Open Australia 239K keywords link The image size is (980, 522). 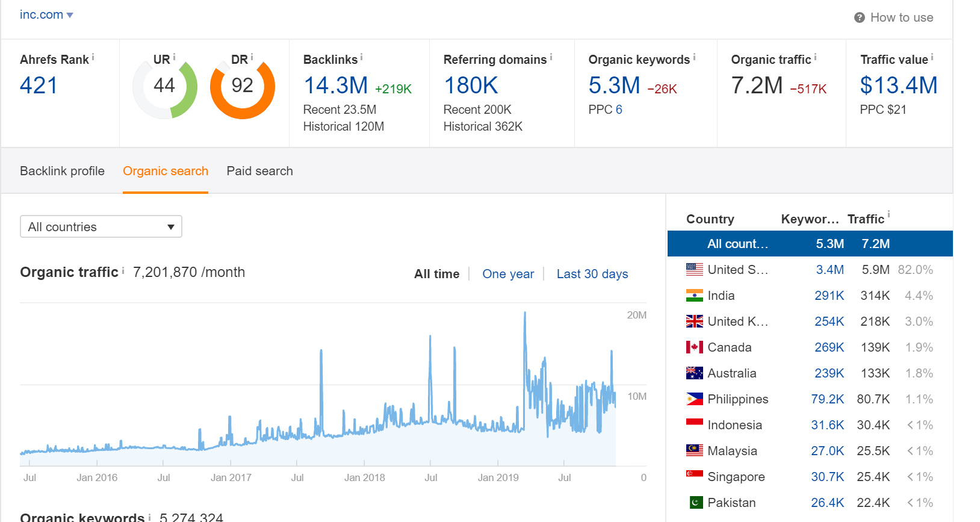pos(830,373)
